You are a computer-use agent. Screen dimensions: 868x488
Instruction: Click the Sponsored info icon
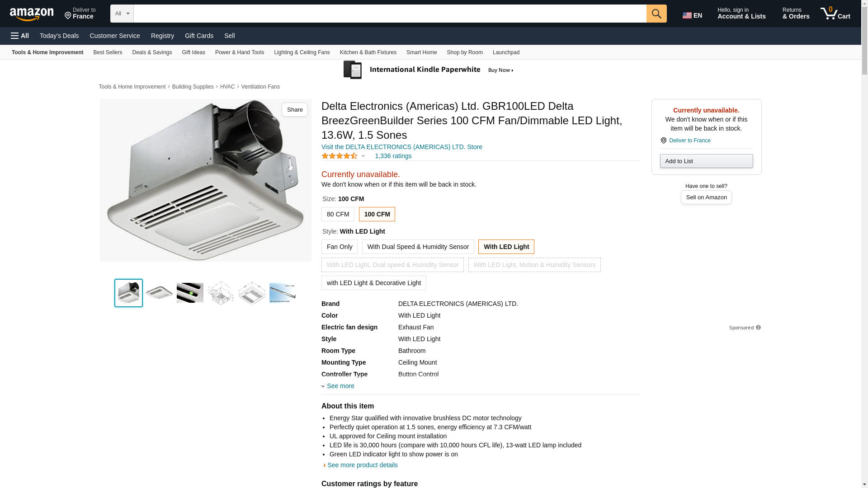(758, 328)
